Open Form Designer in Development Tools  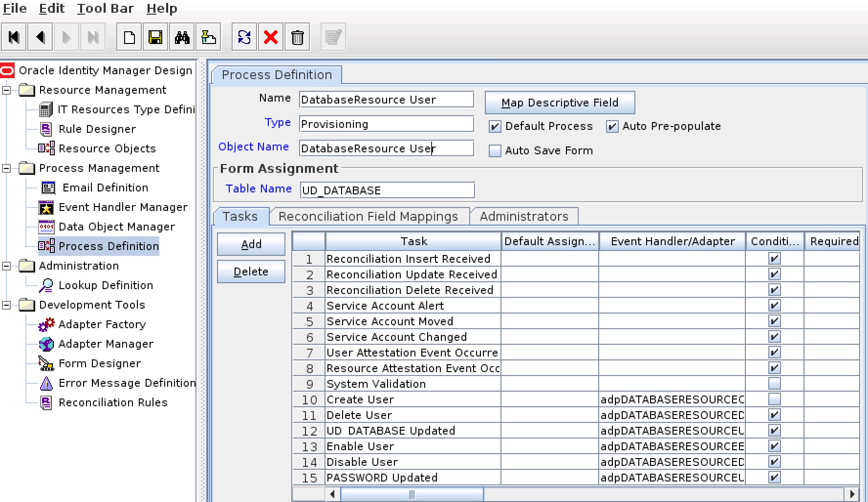point(99,363)
